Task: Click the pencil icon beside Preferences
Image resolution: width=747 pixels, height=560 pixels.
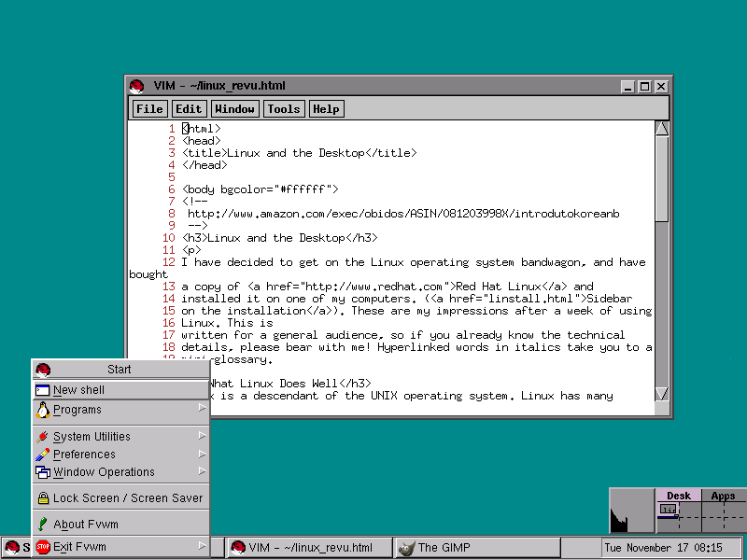Action: (x=42, y=455)
